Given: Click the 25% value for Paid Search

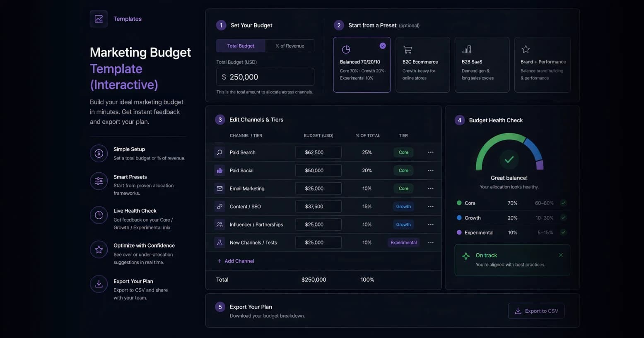Looking at the screenshot, I should (x=367, y=152).
